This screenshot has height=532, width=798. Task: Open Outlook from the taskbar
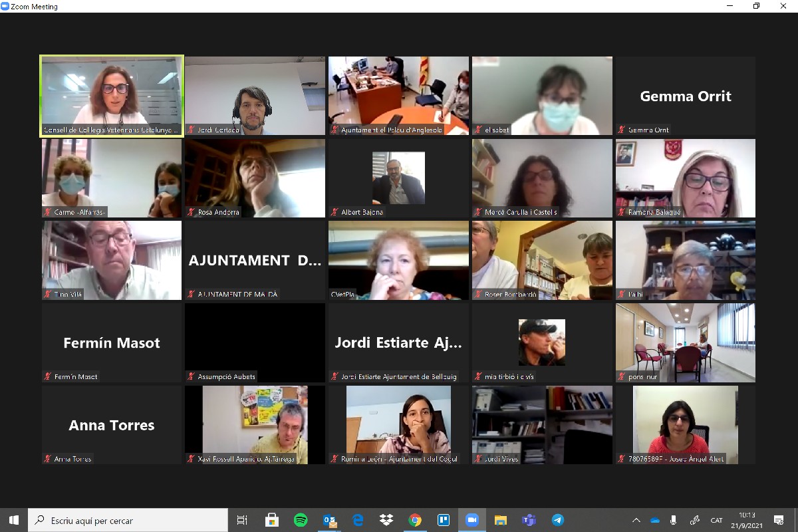329,520
